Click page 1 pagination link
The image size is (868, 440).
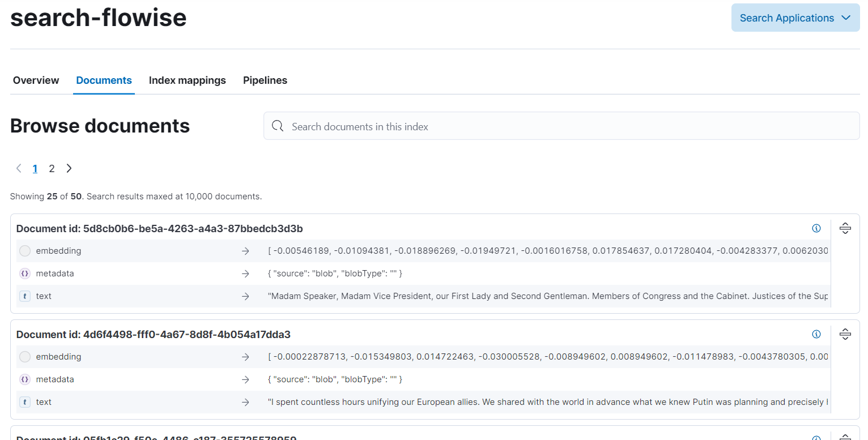pyautogui.click(x=35, y=169)
